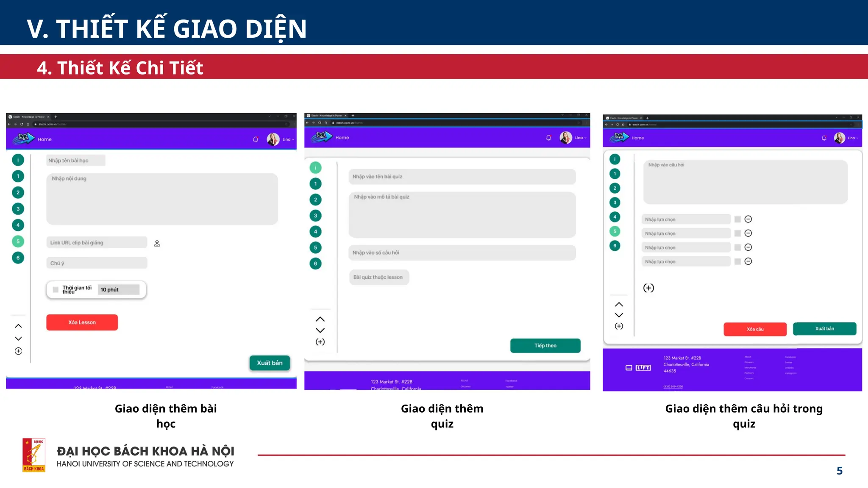
Task: Click Xuất bản in quiz question screen
Action: tap(824, 329)
